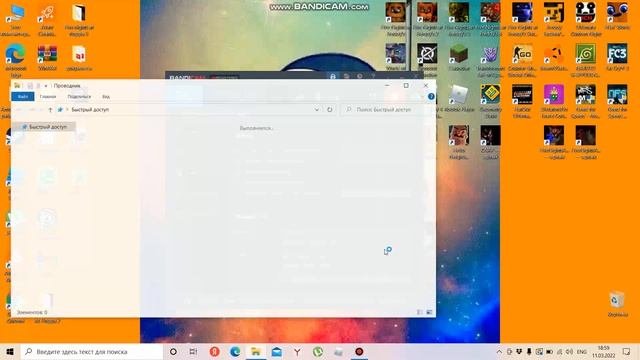Open the Mail app on the taskbar
The height and width of the screenshot is (360, 640).
276,351
